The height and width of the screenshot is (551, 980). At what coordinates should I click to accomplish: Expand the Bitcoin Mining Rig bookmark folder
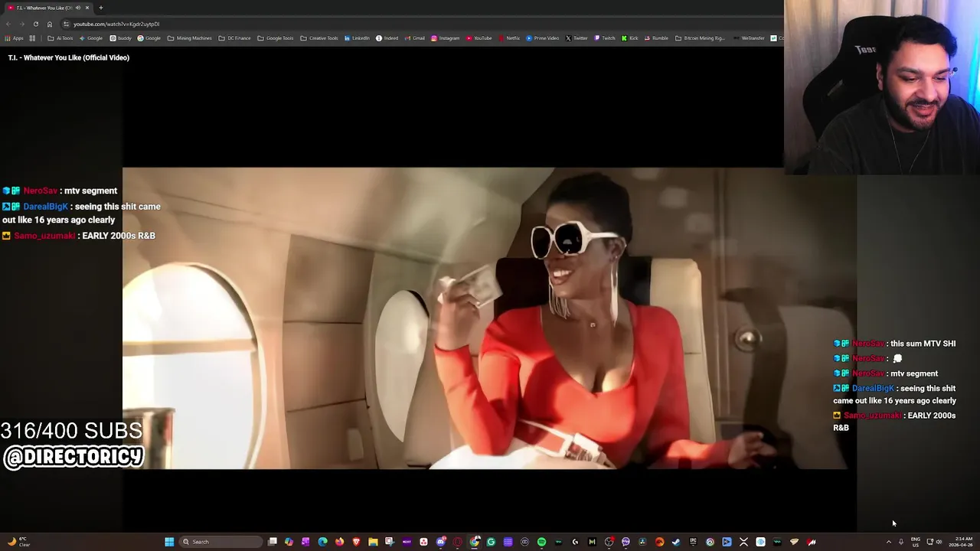pyautogui.click(x=700, y=38)
